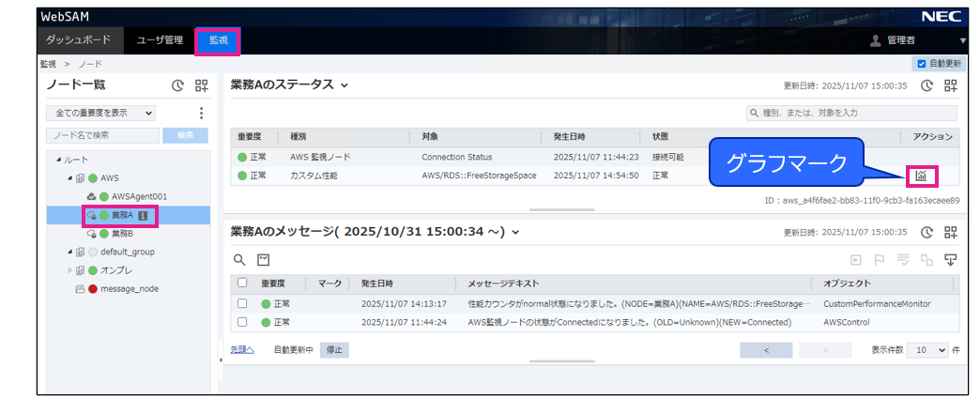Toggle the 自動更新 checkbox
The width and height of the screenshot is (980, 399).
pos(921,64)
